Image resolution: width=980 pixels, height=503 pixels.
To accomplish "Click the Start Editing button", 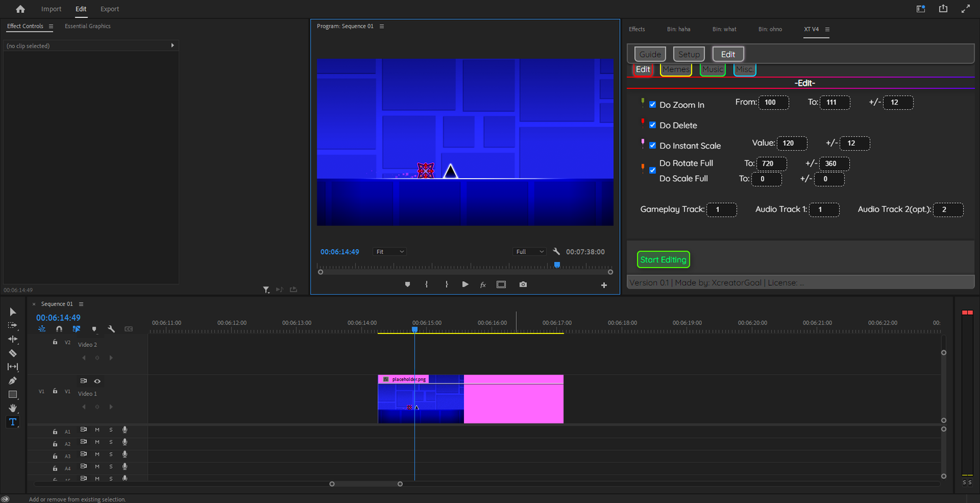I will click(663, 259).
